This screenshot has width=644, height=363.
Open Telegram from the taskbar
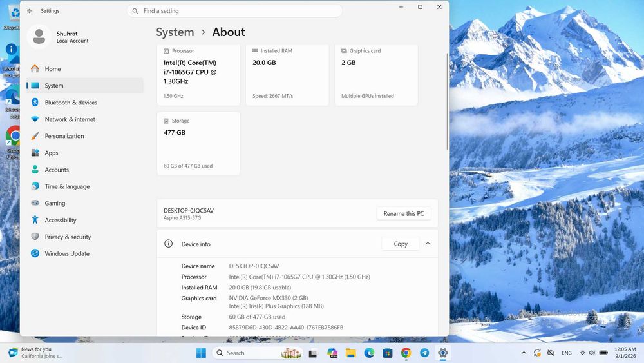click(x=424, y=353)
